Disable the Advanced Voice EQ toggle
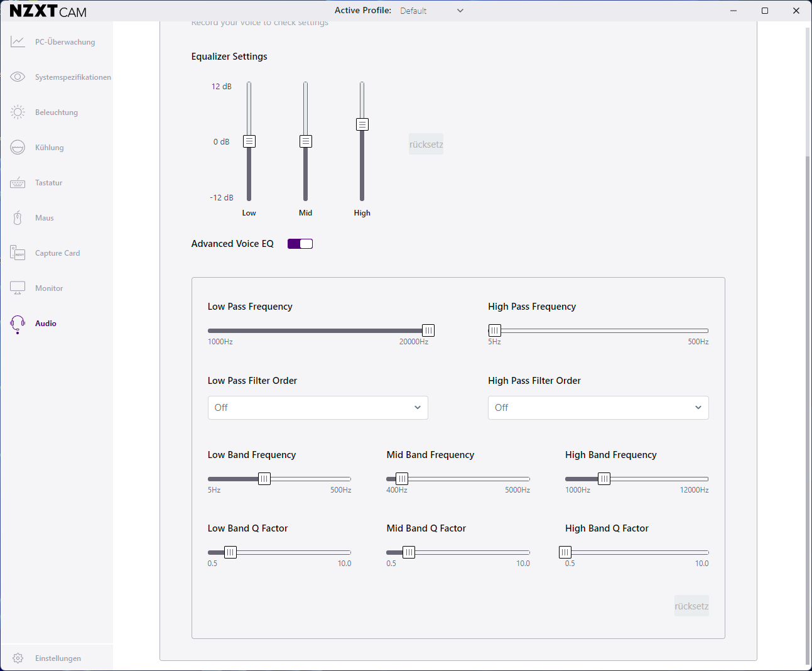 click(x=300, y=244)
